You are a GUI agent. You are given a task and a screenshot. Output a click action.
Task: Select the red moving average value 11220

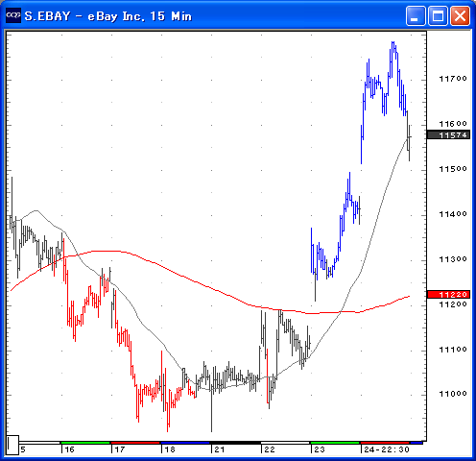(x=449, y=294)
